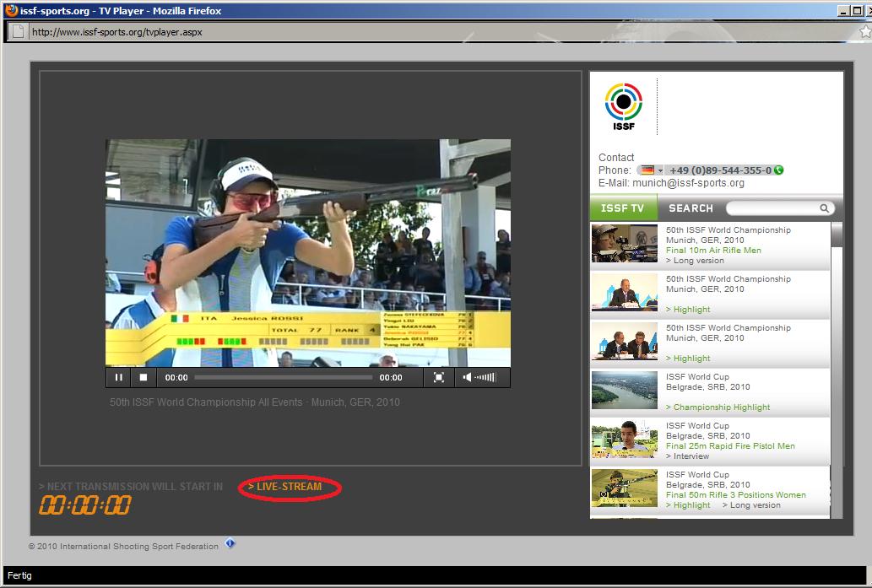Open Long version of 50m Rifle 3 Positions Women
The width and height of the screenshot is (872, 588).
[751, 505]
